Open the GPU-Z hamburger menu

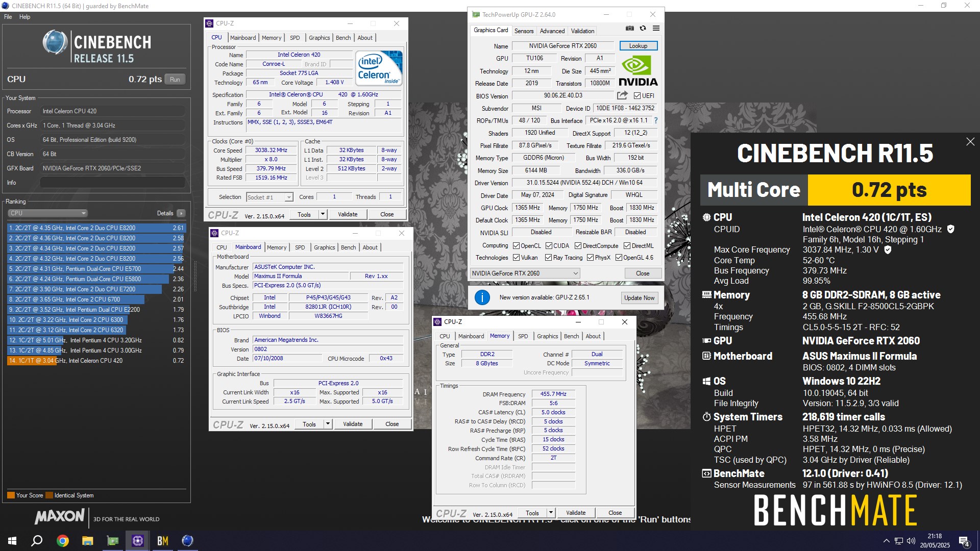(656, 29)
